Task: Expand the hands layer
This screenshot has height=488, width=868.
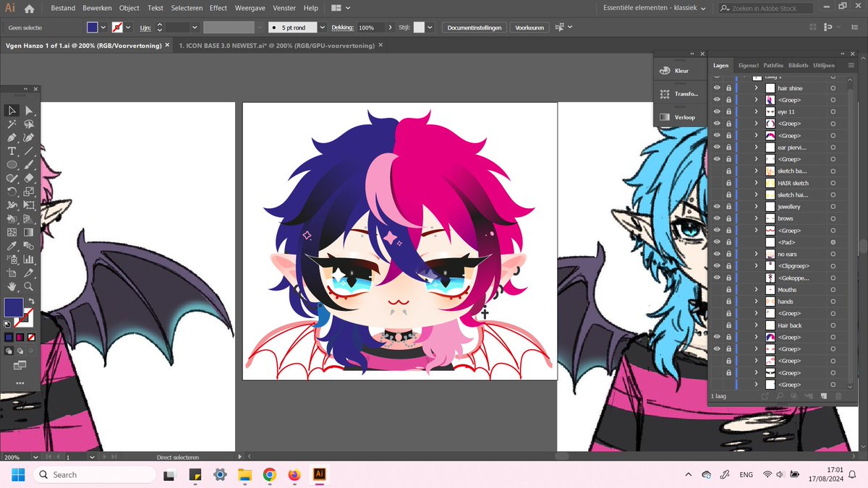Action: (x=756, y=301)
